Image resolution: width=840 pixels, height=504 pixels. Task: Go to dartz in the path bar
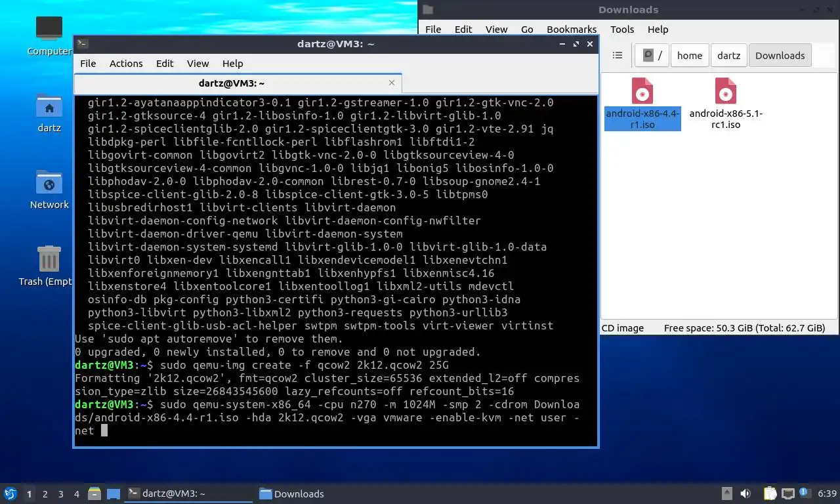(728, 56)
